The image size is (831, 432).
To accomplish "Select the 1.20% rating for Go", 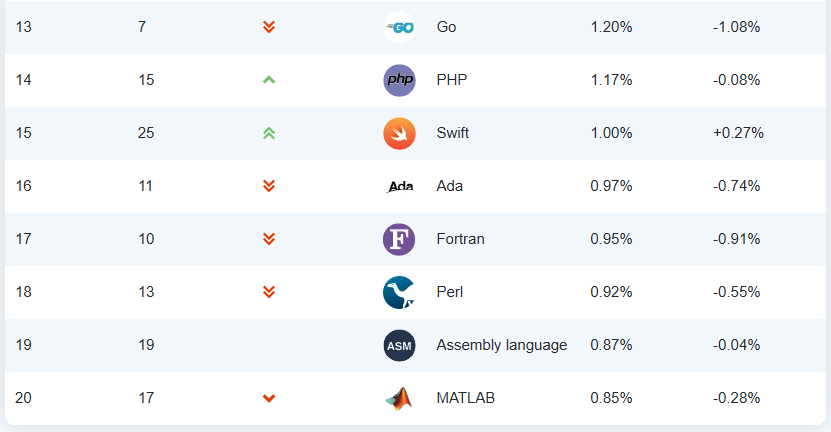I will [611, 27].
